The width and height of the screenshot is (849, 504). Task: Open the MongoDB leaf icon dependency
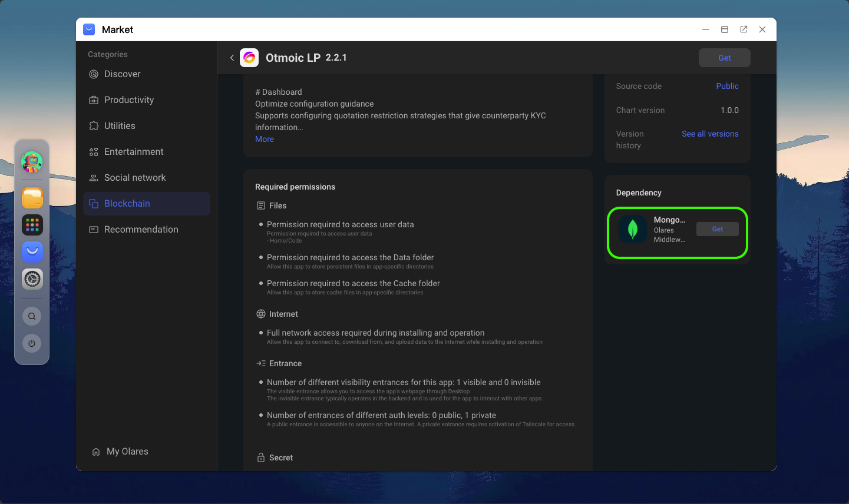coord(633,229)
